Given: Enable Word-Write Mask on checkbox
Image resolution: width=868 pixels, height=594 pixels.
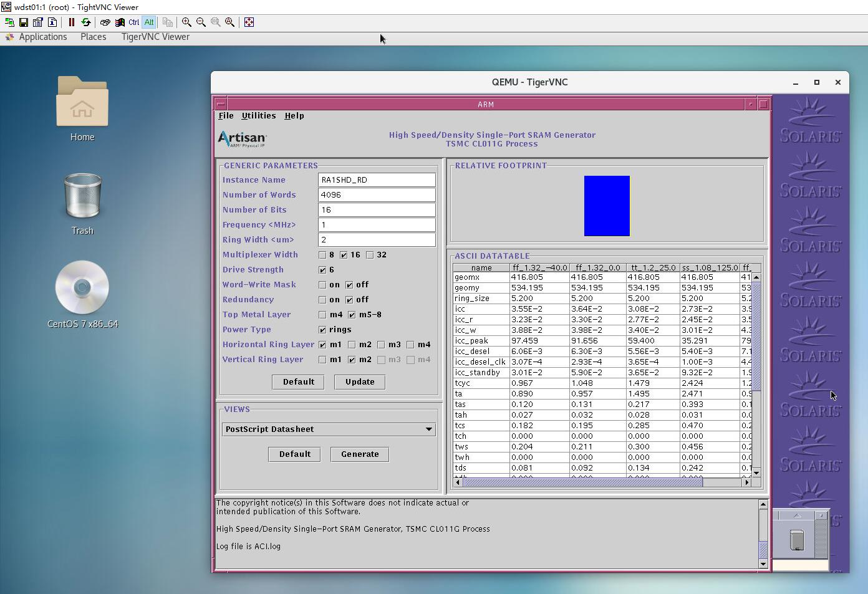Looking at the screenshot, I should (x=322, y=285).
